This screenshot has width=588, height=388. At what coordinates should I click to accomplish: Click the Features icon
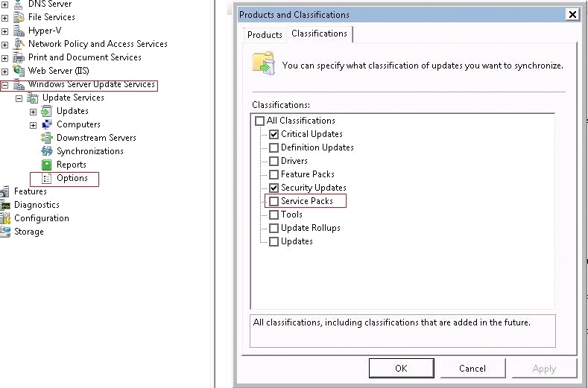coord(4,191)
